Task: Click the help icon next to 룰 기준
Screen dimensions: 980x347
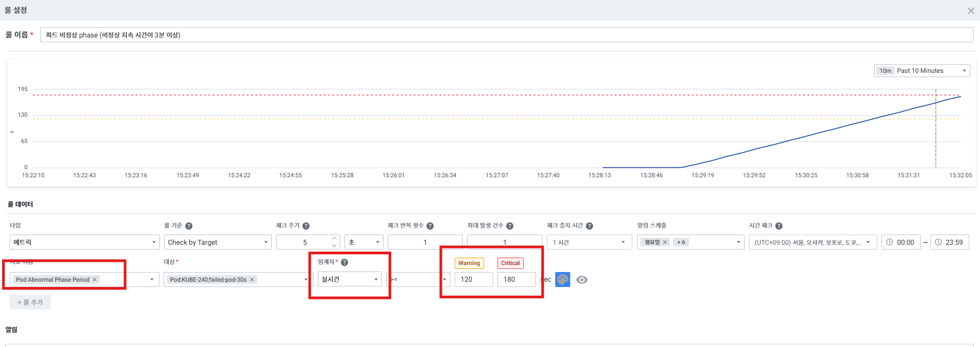Action: point(189,226)
